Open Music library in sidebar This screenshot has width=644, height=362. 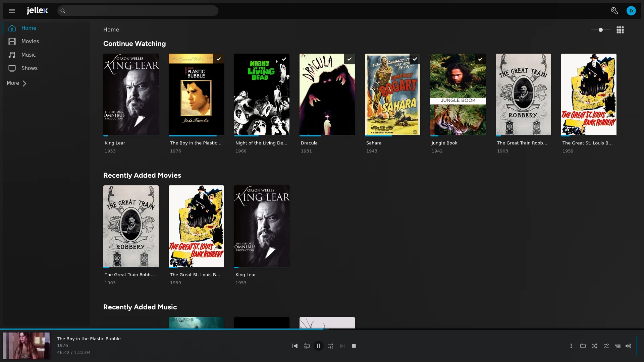tap(46, 55)
